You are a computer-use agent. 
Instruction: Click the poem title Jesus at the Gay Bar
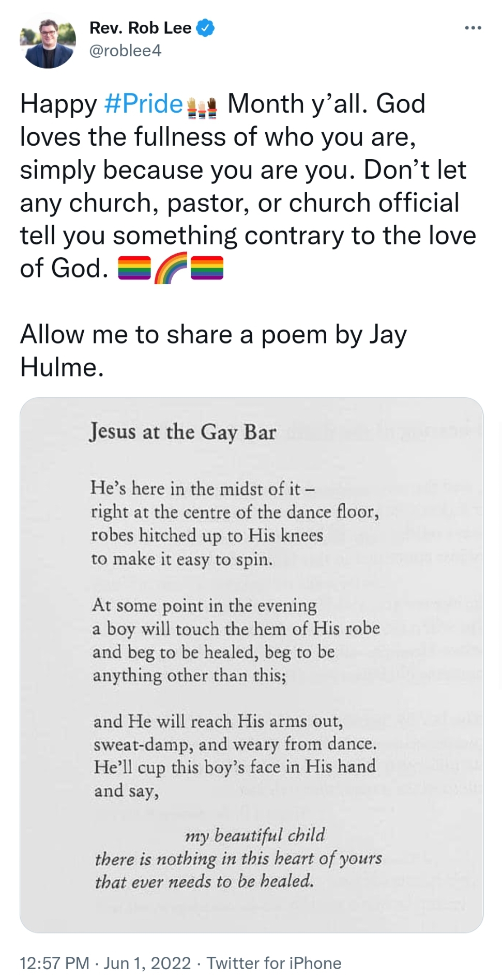(x=182, y=432)
